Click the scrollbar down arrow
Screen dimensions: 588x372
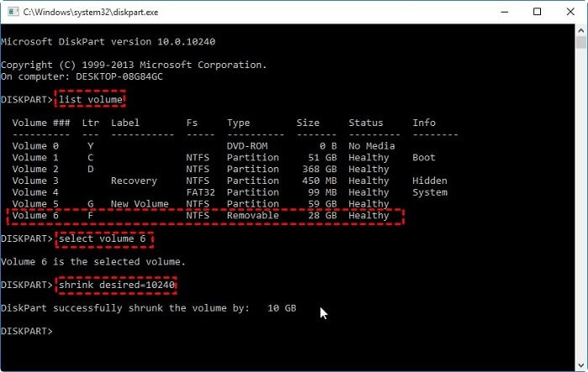click(x=580, y=364)
